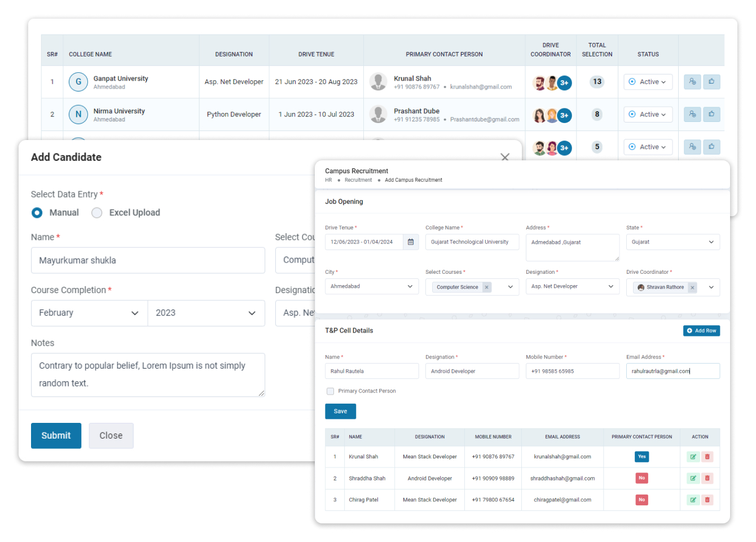Click the Add Row button
This screenshot has width=756, height=542.
click(701, 331)
